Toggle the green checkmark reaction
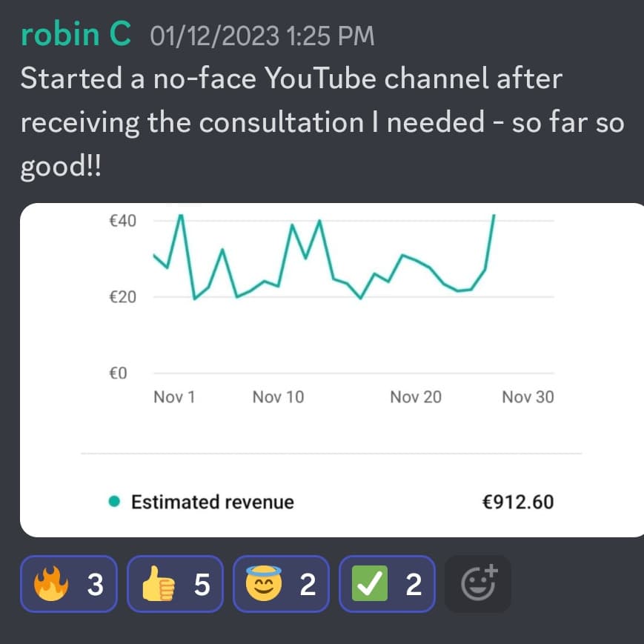644x644 pixels. pyautogui.click(x=388, y=584)
